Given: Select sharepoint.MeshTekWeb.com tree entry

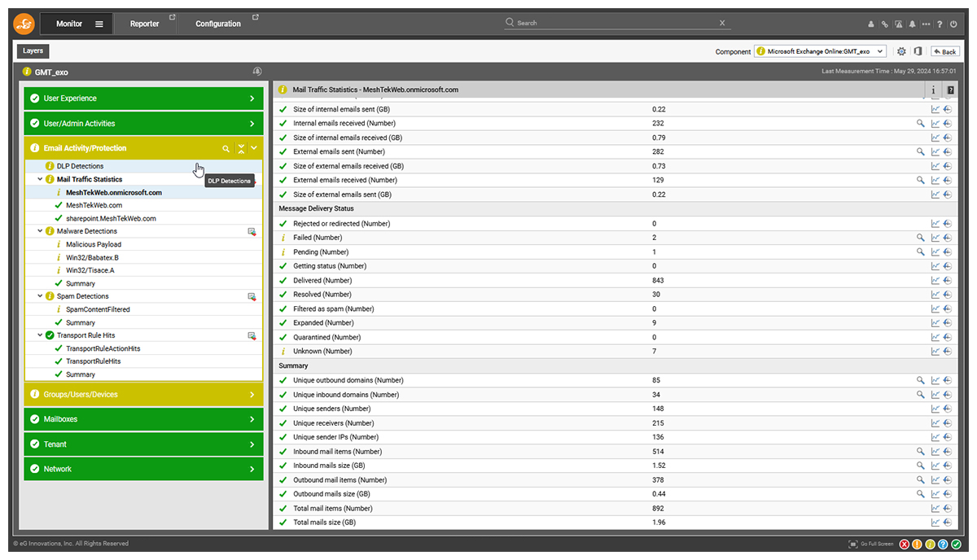Looking at the screenshot, I should (x=111, y=218).
